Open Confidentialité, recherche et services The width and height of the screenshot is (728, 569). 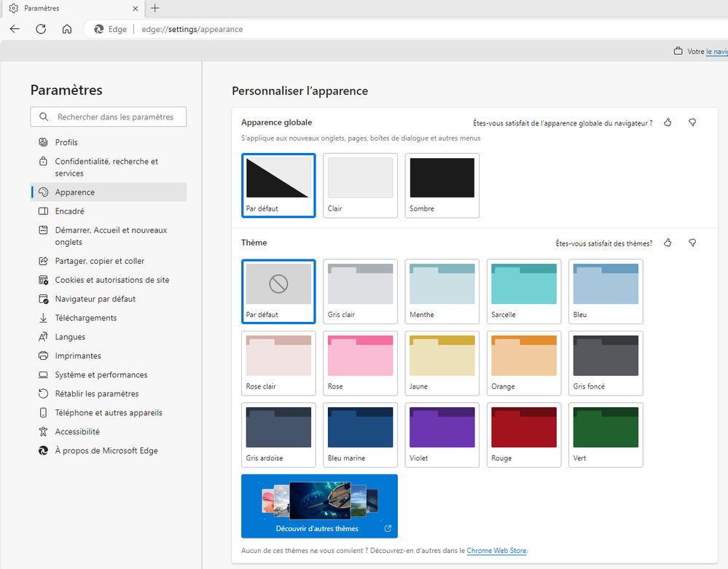click(109, 167)
